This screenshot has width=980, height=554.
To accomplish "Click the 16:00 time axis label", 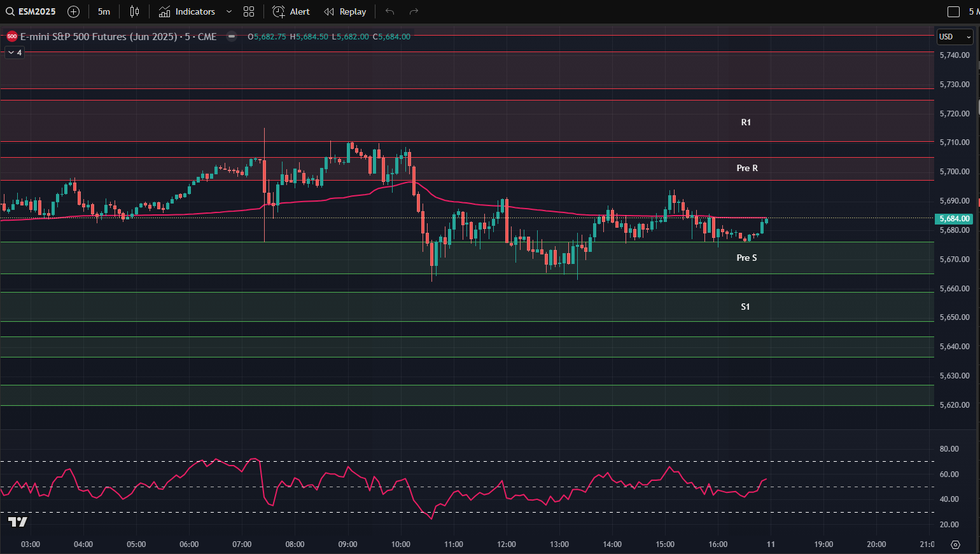I will (718, 544).
